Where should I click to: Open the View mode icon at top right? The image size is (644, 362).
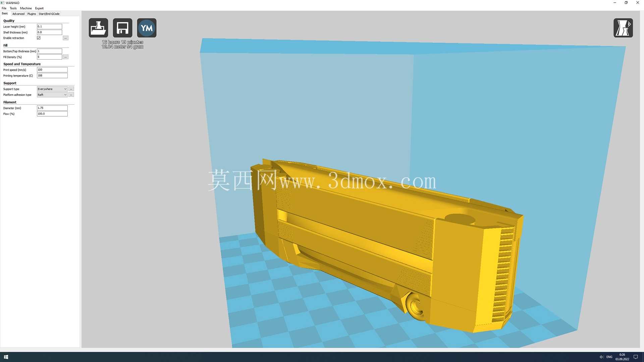point(623,28)
